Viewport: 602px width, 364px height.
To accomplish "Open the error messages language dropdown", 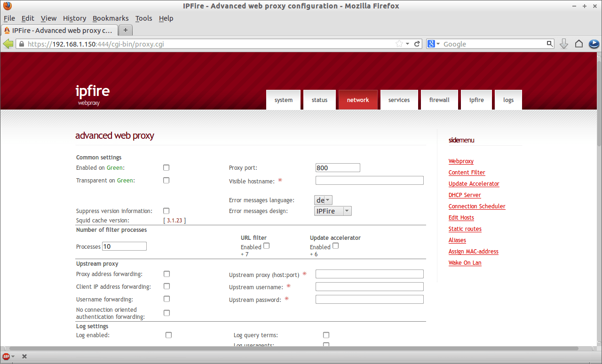I will coord(323,200).
